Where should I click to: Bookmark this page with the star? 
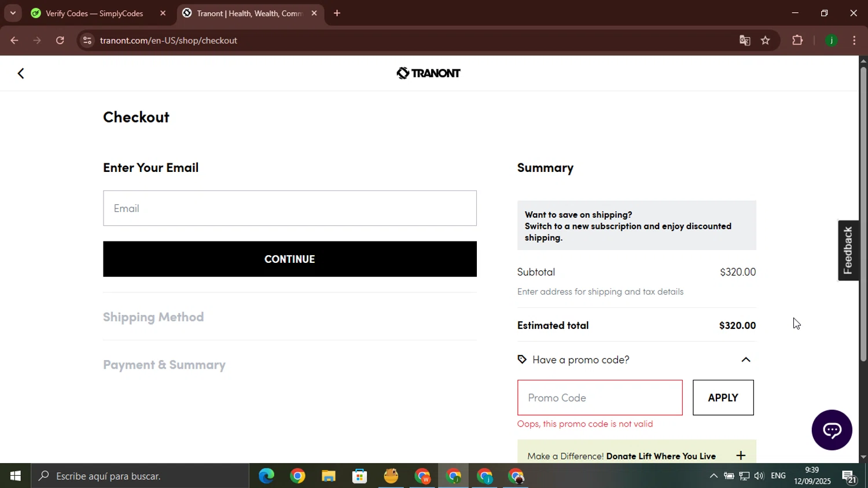(766, 41)
